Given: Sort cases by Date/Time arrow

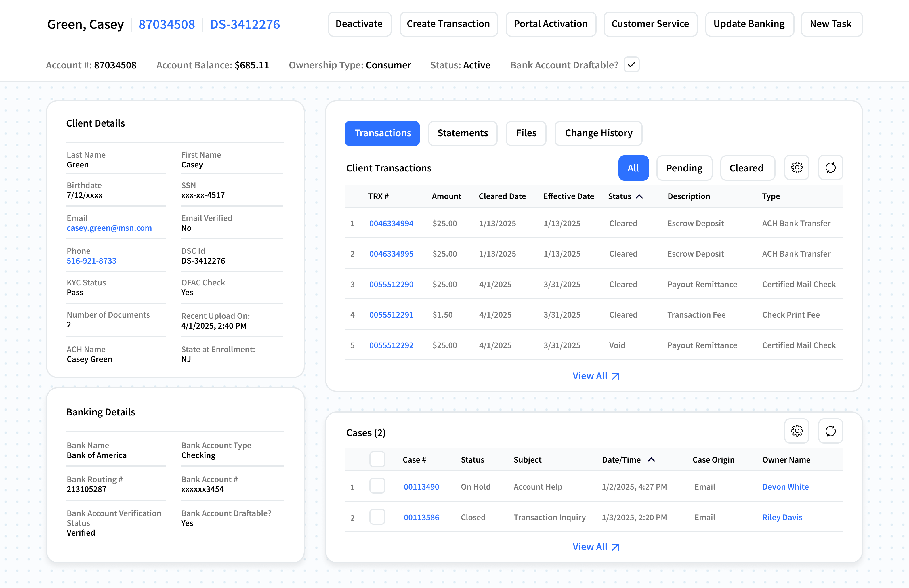Looking at the screenshot, I should (651, 460).
